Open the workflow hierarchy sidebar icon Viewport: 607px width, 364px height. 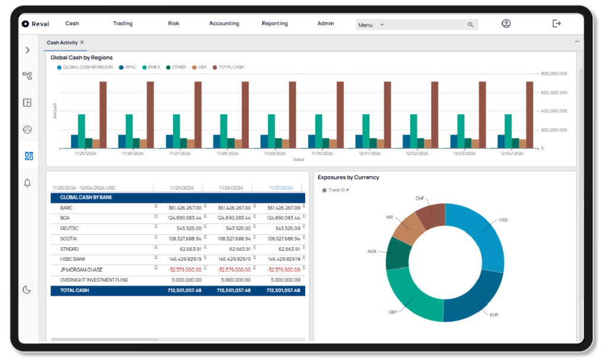pyautogui.click(x=27, y=76)
